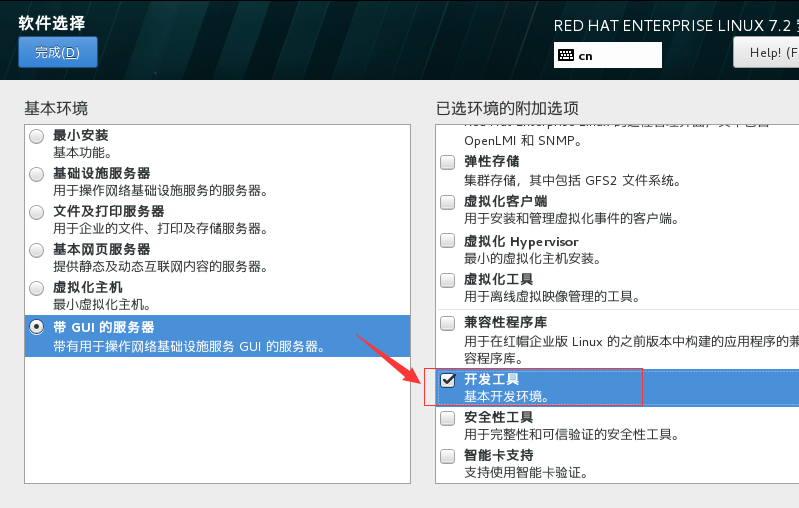Click 弹性存储 add-on title

tap(491, 162)
